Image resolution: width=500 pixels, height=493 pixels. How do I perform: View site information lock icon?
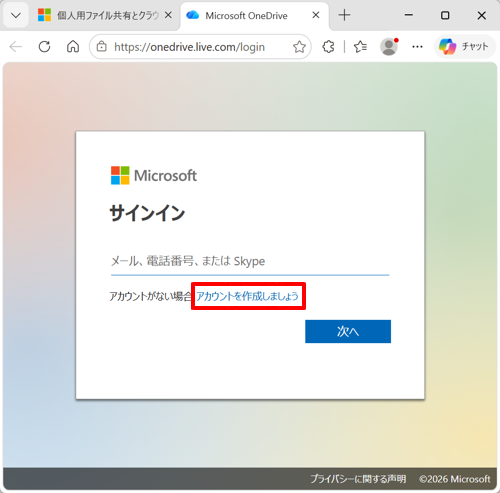[102, 47]
